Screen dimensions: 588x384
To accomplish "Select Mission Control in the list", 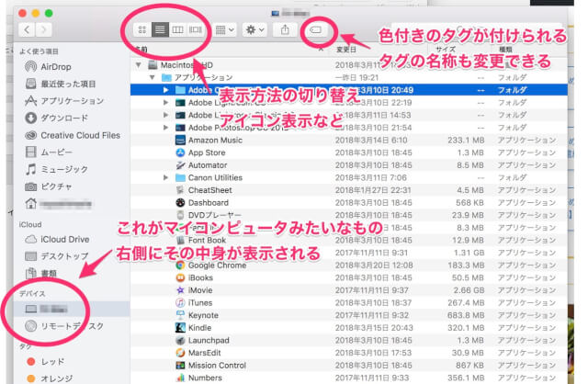I will point(217,366).
